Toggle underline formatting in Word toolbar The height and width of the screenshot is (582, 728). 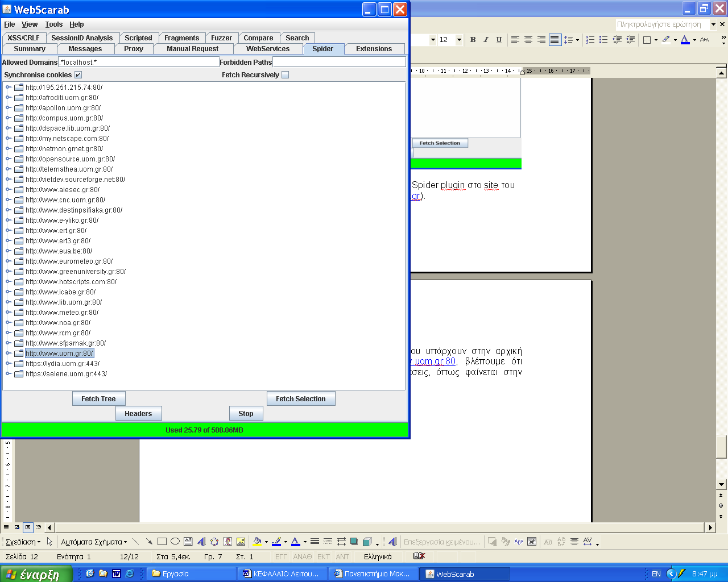499,40
